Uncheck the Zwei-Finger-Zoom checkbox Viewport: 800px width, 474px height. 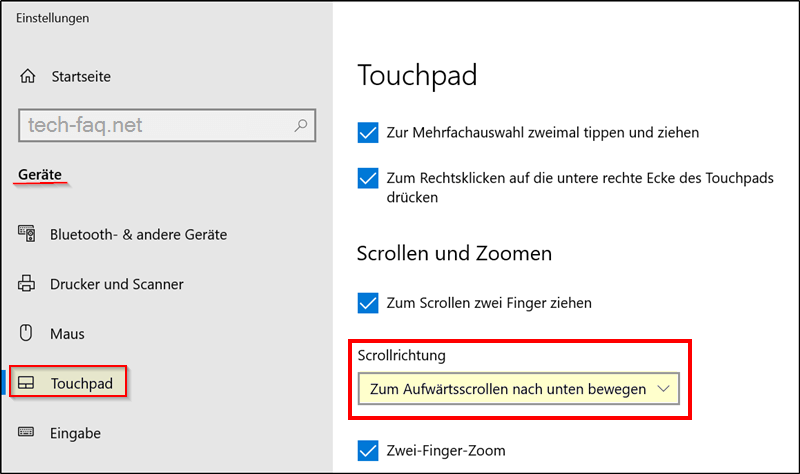coord(368,451)
